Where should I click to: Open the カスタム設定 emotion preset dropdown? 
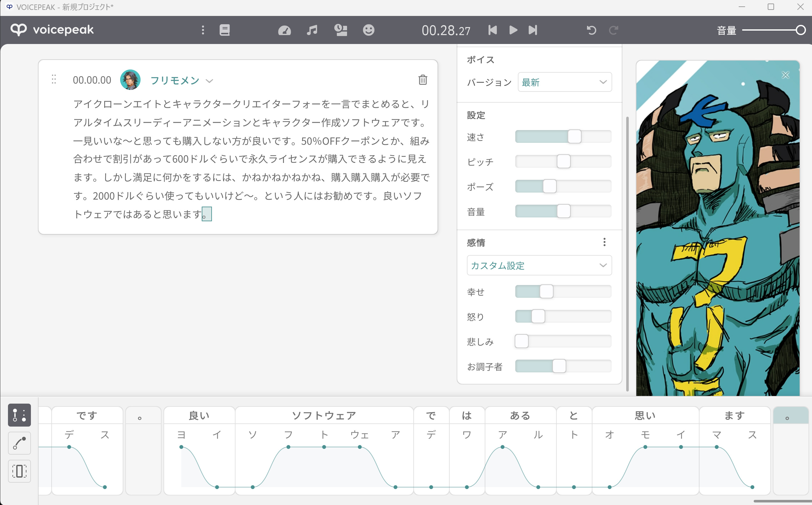(x=539, y=266)
